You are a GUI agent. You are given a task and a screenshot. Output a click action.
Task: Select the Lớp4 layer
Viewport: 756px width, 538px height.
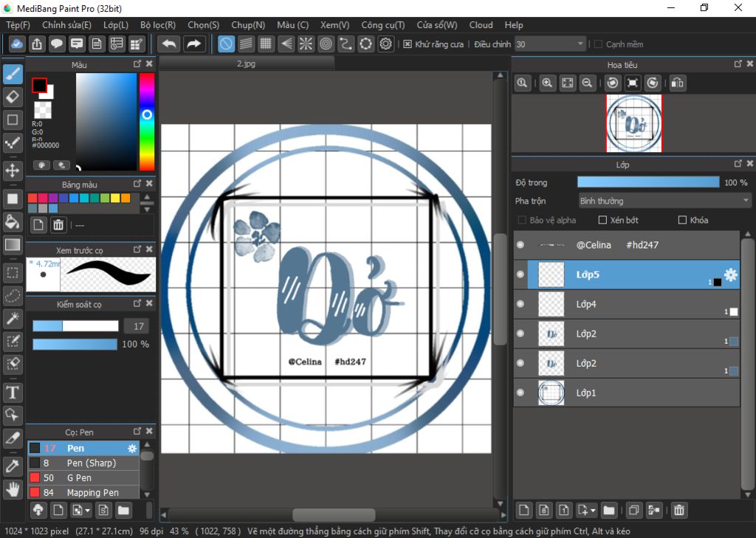click(627, 304)
